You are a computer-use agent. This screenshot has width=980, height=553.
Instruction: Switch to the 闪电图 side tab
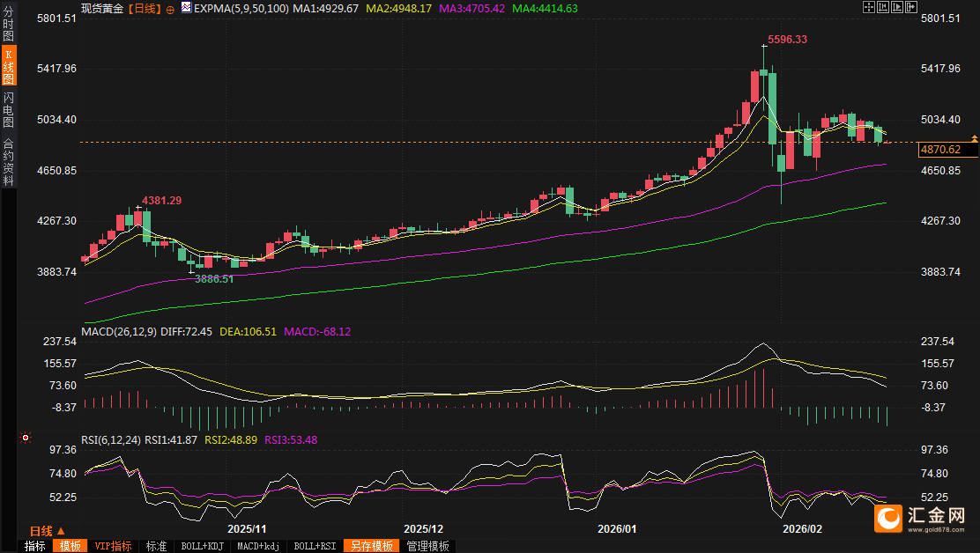9,108
